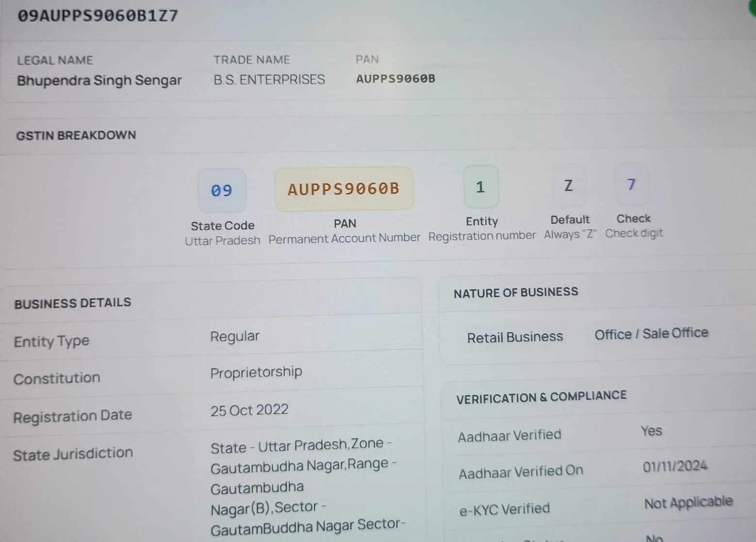Click the Yes value for Aadhaar Verified

point(651,431)
